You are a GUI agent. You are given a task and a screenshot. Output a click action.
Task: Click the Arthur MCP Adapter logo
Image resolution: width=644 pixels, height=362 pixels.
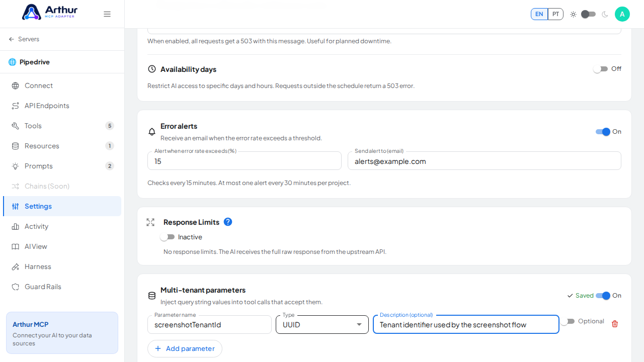tap(50, 12)
